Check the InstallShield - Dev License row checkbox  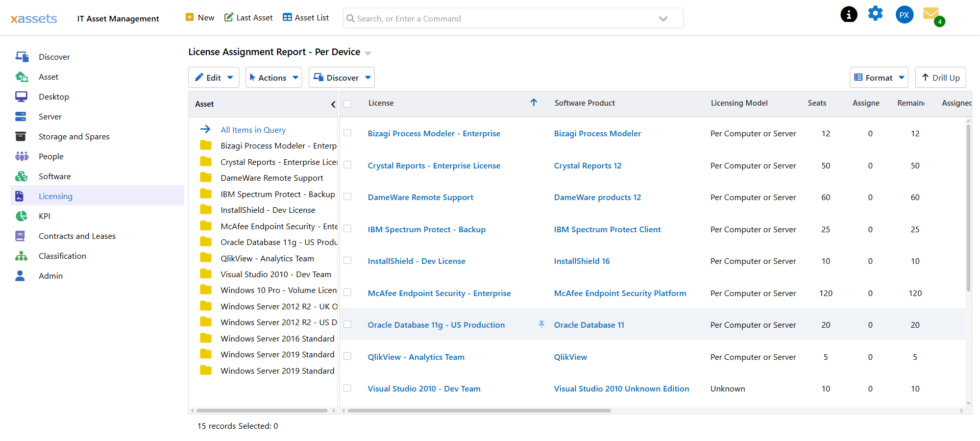pos(348,260)
